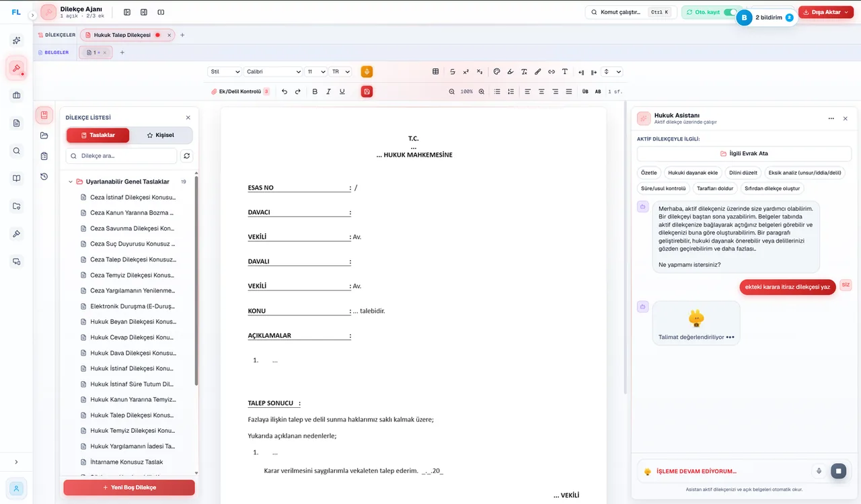
Task: Toggle the Oto. kayıt auto-save switch
Action: coord(730,12)
